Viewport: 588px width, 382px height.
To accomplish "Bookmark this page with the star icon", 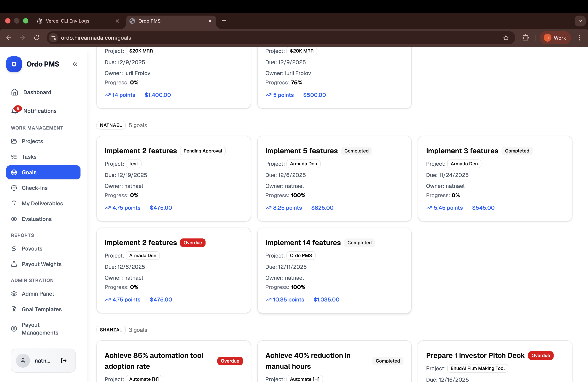I will pos(506,38).
